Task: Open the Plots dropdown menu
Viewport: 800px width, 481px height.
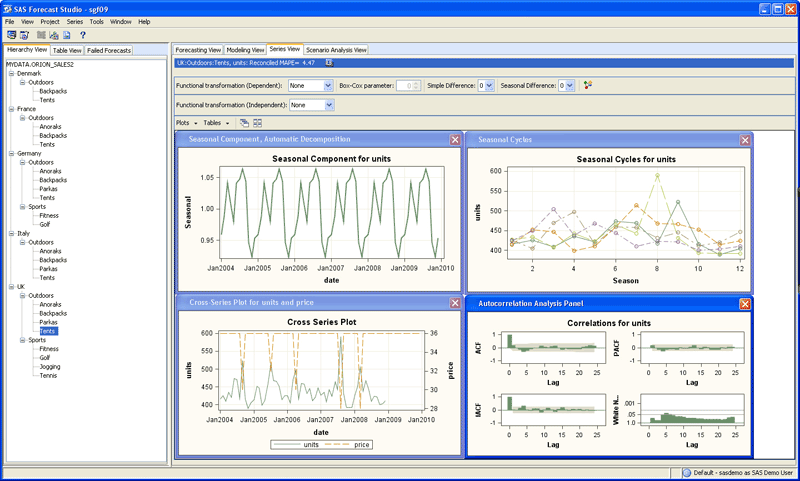Action: coord(186,123)
